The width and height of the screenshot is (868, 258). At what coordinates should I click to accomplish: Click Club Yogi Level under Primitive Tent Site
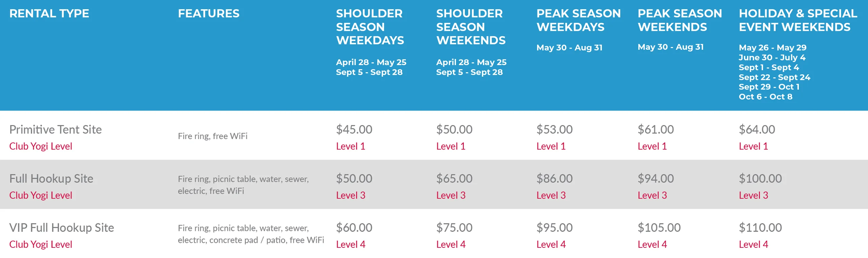pos(41,146)
